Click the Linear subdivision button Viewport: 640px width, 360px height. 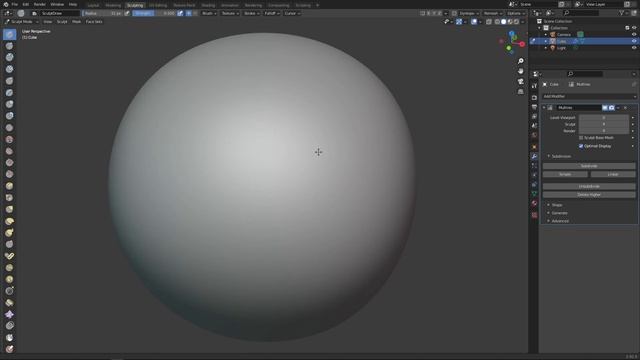coord(613,174)
